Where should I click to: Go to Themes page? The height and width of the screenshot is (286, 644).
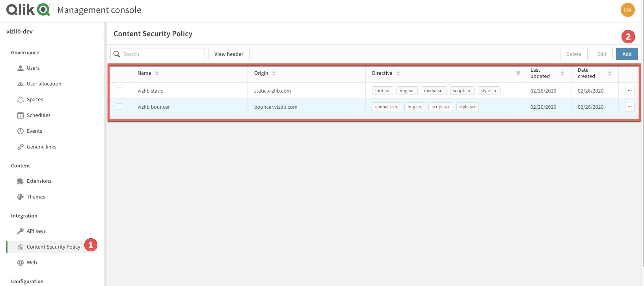point(36,197)
